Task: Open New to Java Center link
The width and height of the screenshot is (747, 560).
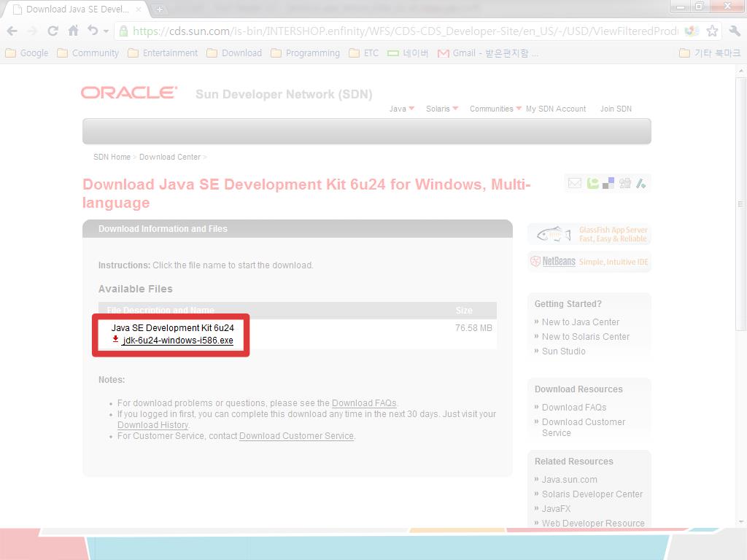Action: [580, 322]
